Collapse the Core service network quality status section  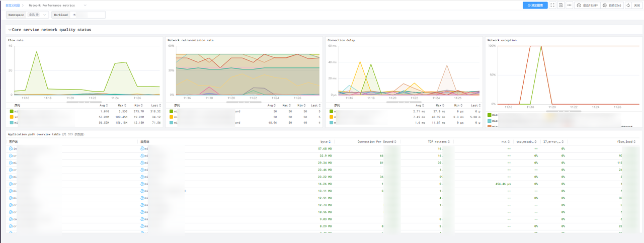pos(10,30)
